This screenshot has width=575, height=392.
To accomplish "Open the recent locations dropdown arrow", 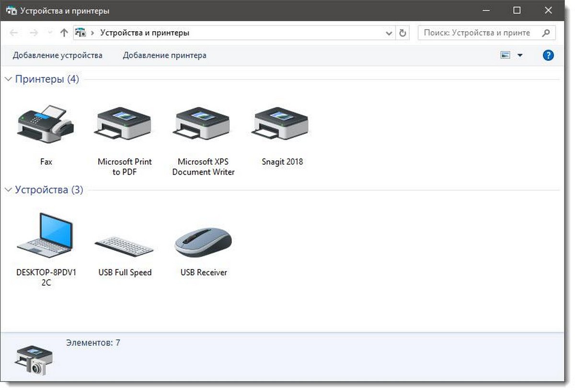I will point(50,33).
